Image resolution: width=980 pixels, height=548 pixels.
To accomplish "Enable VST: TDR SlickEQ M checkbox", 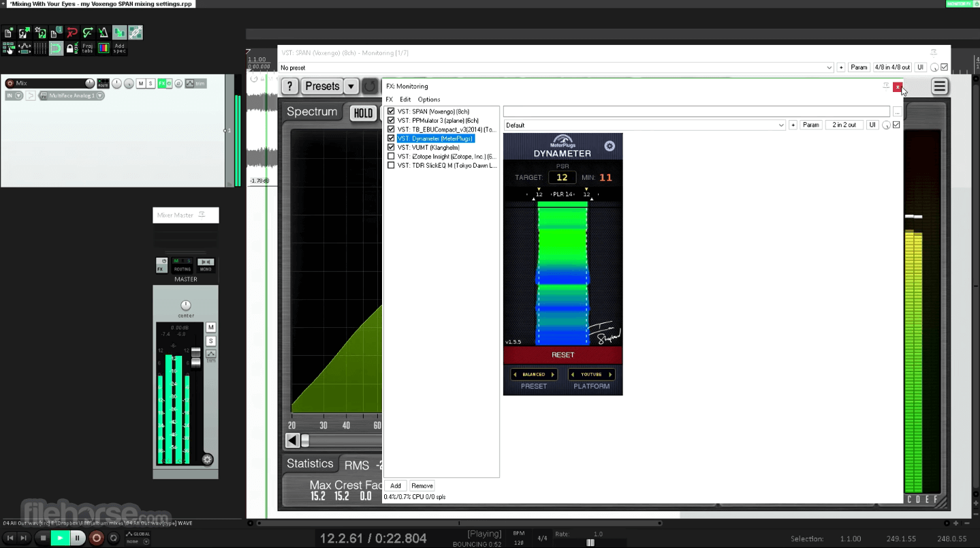I will point(391,165).
